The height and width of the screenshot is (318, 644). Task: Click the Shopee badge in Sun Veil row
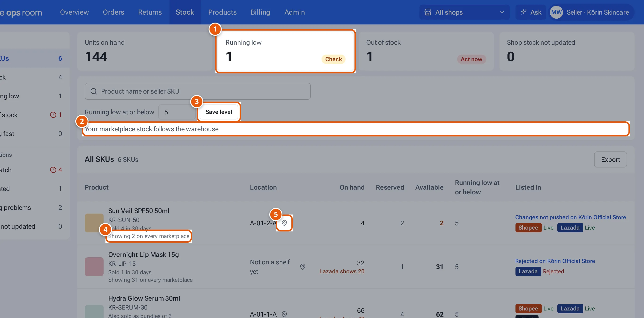[528, 228]
